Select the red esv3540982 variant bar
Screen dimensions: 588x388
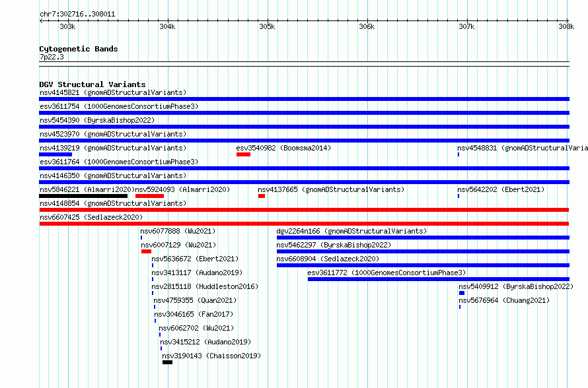tap(243, 154)
